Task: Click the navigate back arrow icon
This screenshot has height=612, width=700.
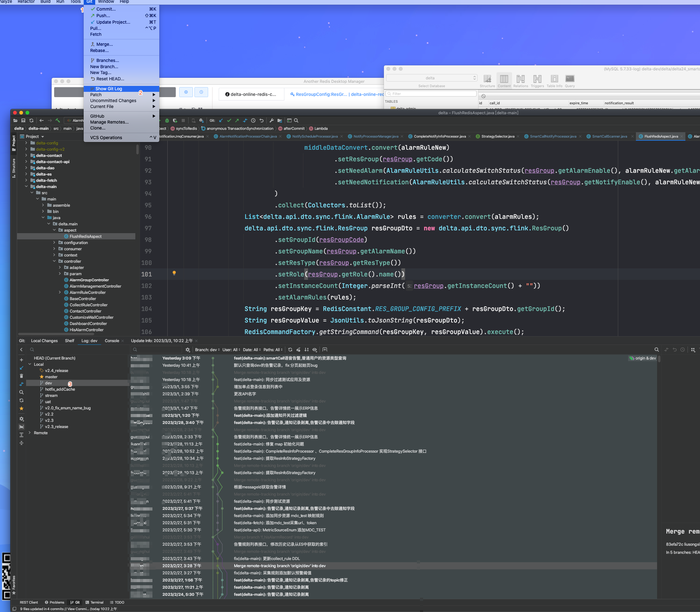Action: 41,120
